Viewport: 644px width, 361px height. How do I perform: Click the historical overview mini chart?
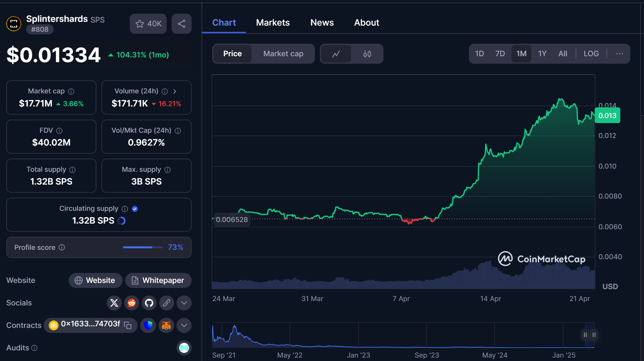coord(403,335)
